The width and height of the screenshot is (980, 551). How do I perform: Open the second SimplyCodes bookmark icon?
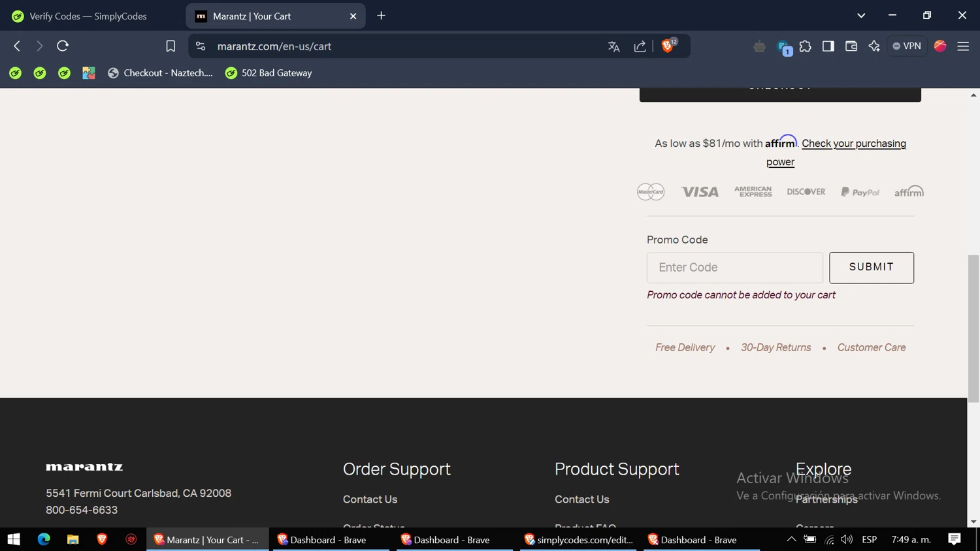click(x=40, y=73)
